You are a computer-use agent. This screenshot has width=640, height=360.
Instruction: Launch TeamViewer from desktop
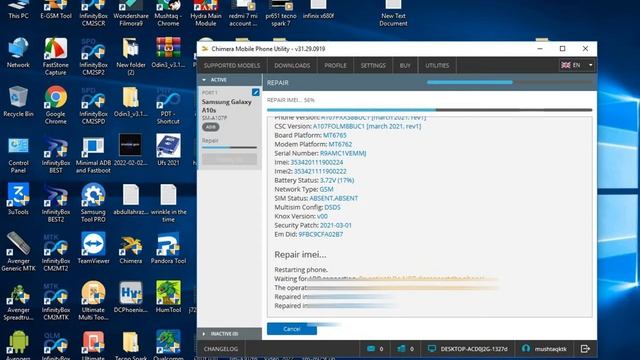pos(93,248)
